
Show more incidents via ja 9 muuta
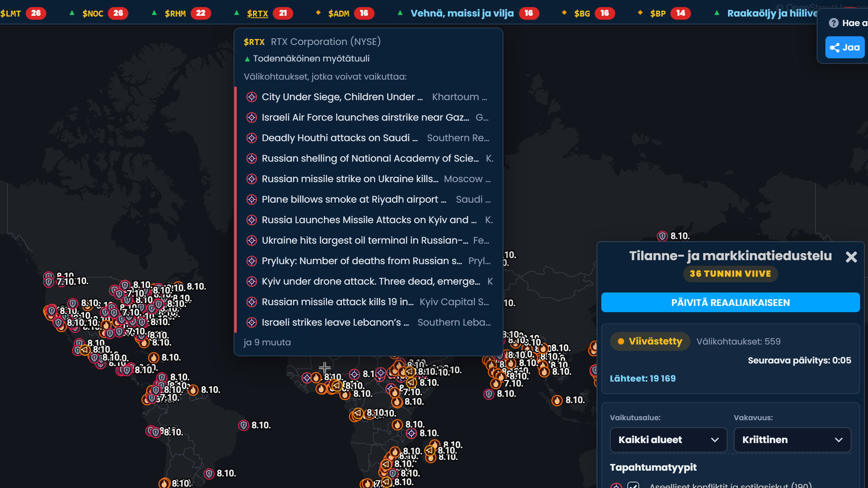pyautogui.click(x=267, y=342)
